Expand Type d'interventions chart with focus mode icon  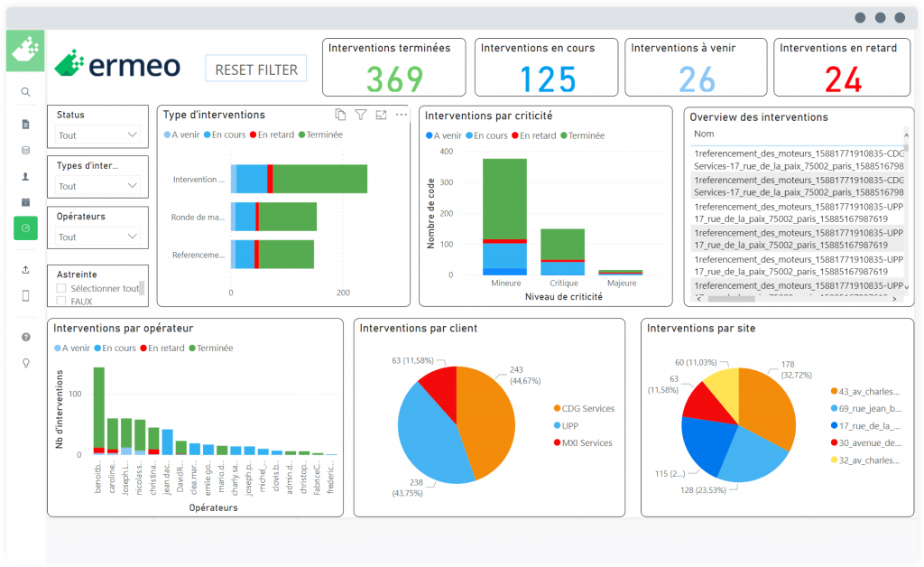[x=381, y=115]
